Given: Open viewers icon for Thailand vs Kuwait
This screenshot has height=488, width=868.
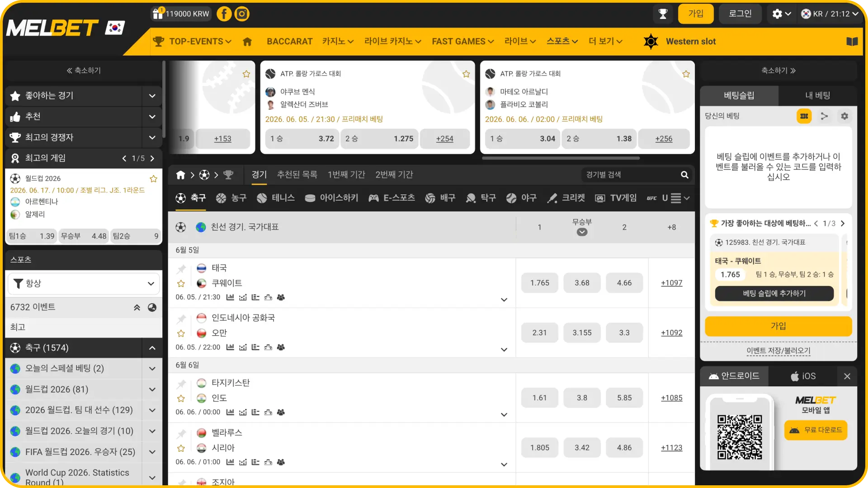Looking at the screenshot, I should (281, 297).
